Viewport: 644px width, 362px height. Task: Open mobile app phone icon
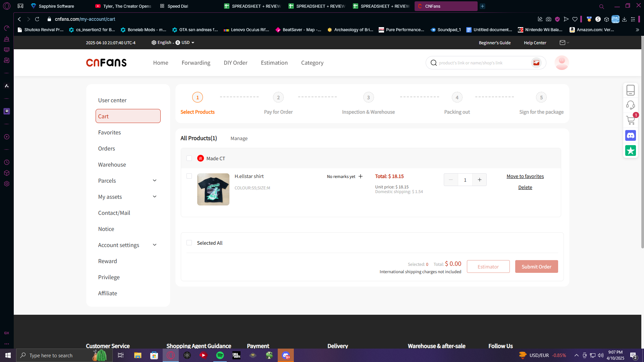click(x=631, y=90)
